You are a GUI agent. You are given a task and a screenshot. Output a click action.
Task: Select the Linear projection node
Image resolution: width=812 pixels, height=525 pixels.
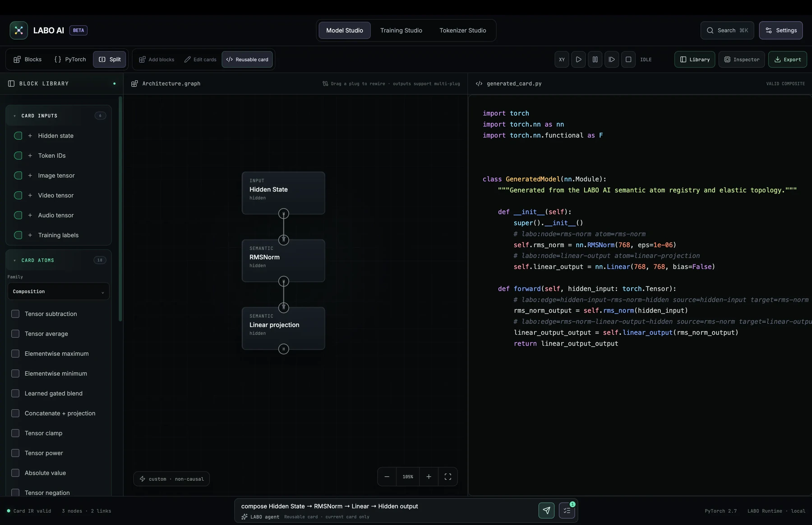pyautogui.click(x=283, y=328)
